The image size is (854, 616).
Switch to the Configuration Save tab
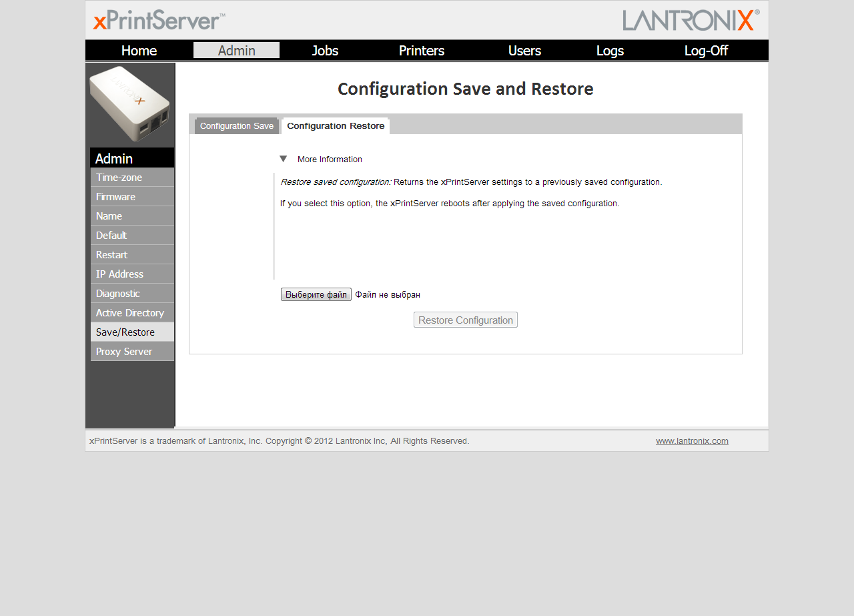(237, 126)
